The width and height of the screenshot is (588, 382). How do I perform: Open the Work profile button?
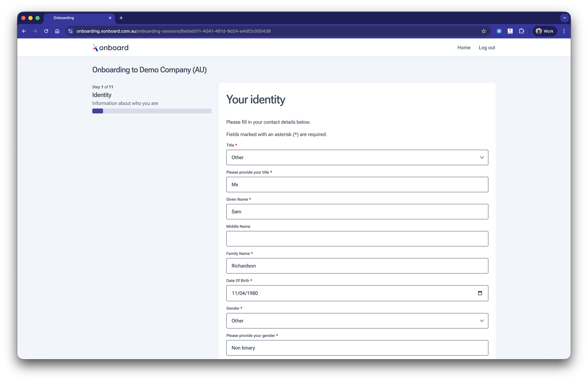click(x=544, y=31)
